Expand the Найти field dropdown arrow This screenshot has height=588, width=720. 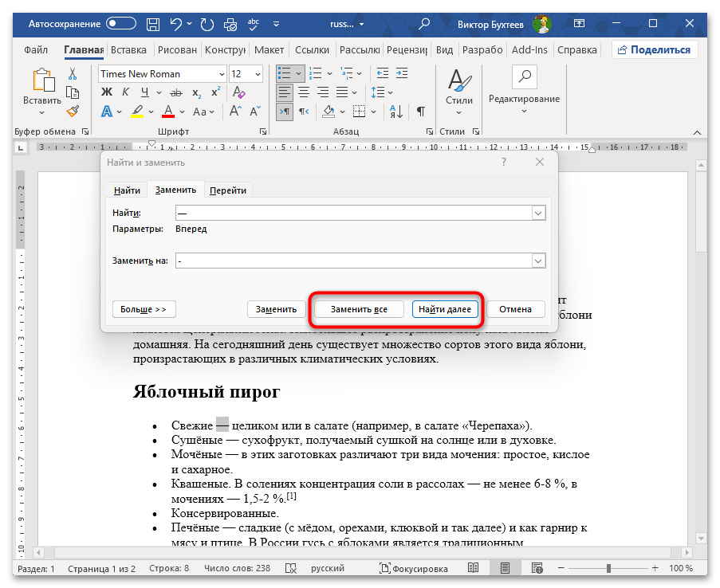[538, 213]
